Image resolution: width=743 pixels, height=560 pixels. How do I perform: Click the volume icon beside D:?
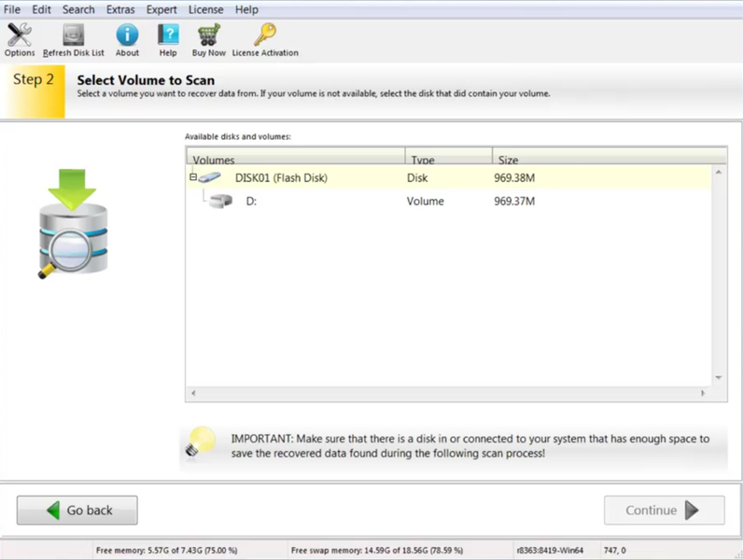pos(220,201)
